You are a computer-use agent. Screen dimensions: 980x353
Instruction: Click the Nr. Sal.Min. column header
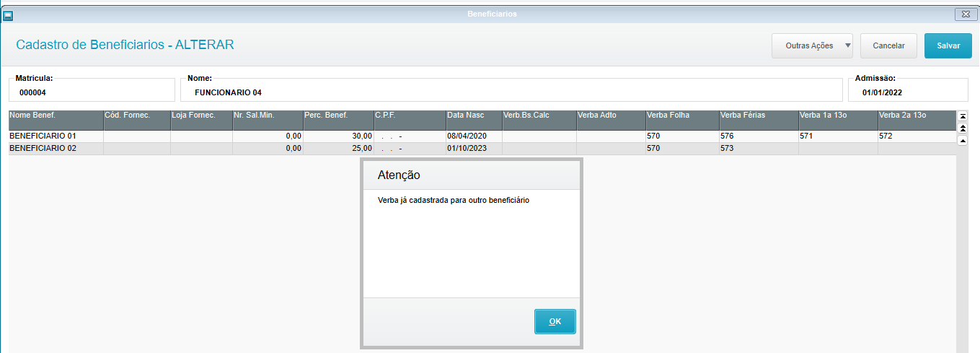tap(268, 120)
